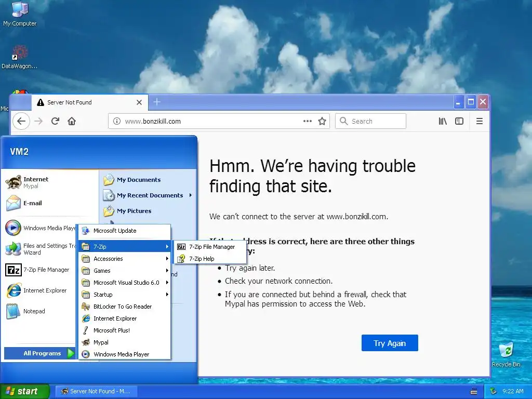Open My Computer desktop icon
532x399 pixels.
coord(20,14)
